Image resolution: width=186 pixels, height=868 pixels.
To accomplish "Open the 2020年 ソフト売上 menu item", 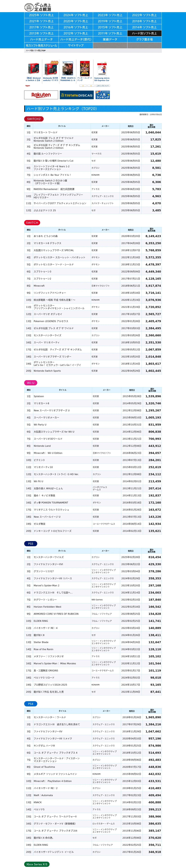I will 76,21.
